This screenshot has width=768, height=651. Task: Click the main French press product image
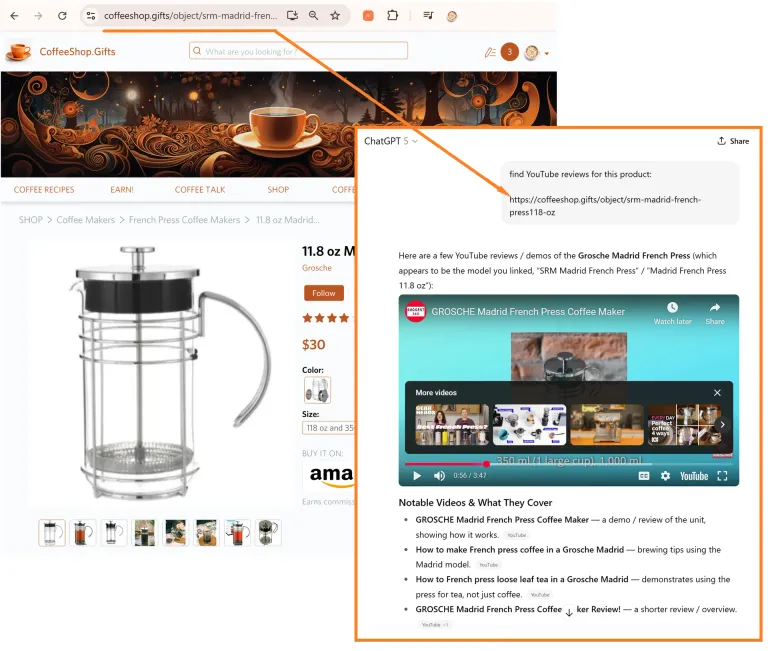click(x=162, y=372)
